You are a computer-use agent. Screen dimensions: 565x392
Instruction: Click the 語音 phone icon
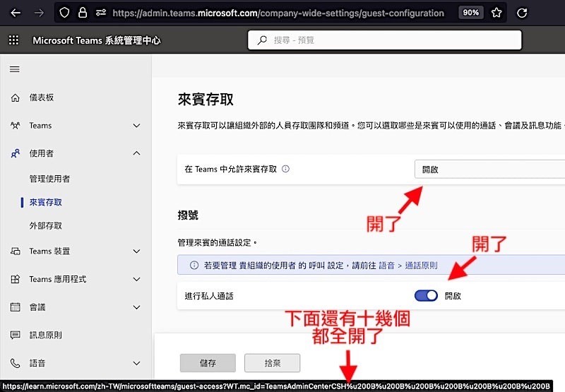click(15, 363)
